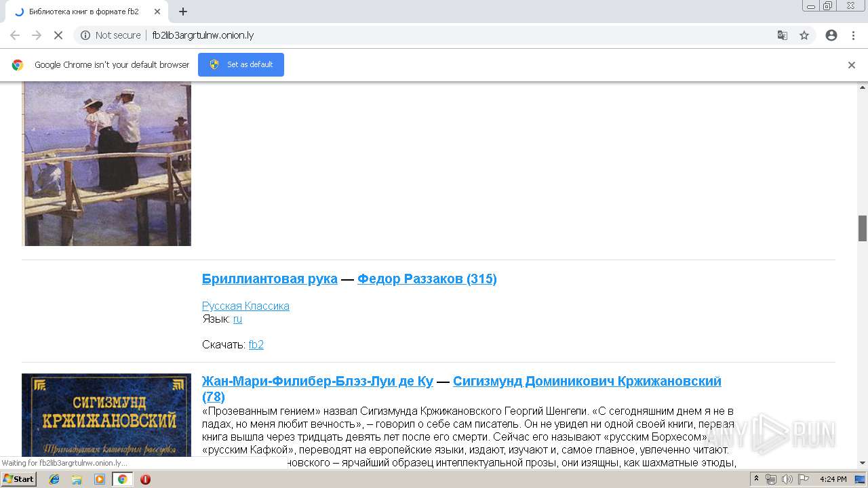Bookmark this page with the star
This screenshot has width=868, height=488.
pyautogui.click(x=804, y=35)
